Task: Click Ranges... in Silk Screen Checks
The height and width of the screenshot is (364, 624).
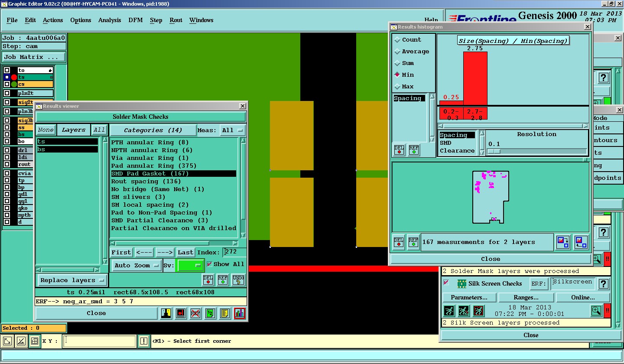Action: tap(526, 298)
